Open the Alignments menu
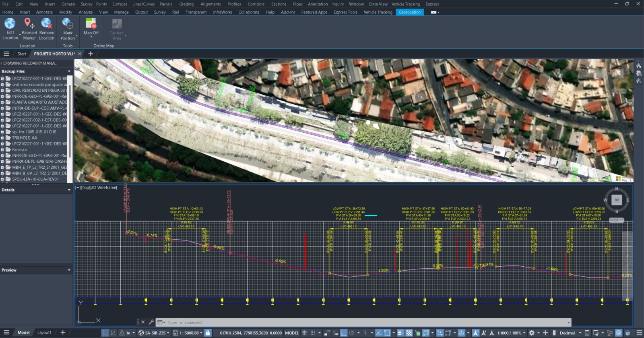Image resolution: width=644 pixels, height=338 pixels. click(x=211, y=4)
